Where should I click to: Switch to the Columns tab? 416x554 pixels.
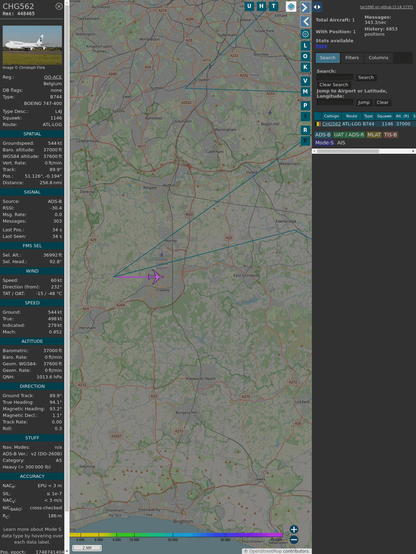pos(379,58)
